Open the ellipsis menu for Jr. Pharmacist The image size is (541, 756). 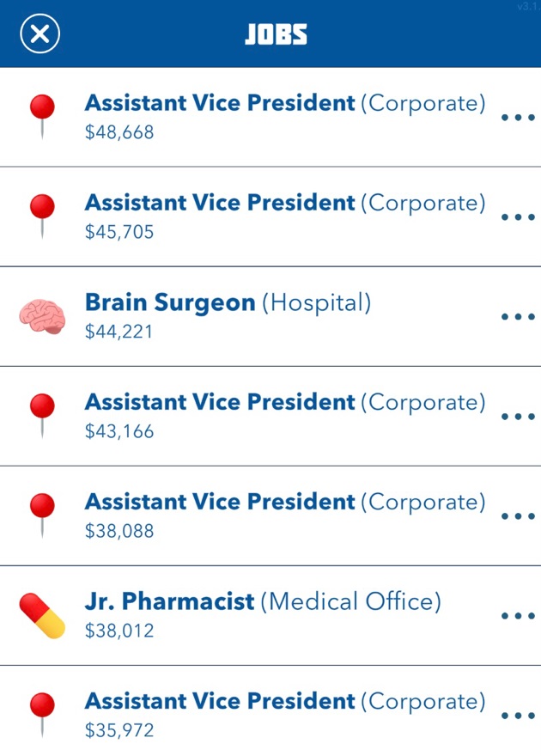pos(518,616)
